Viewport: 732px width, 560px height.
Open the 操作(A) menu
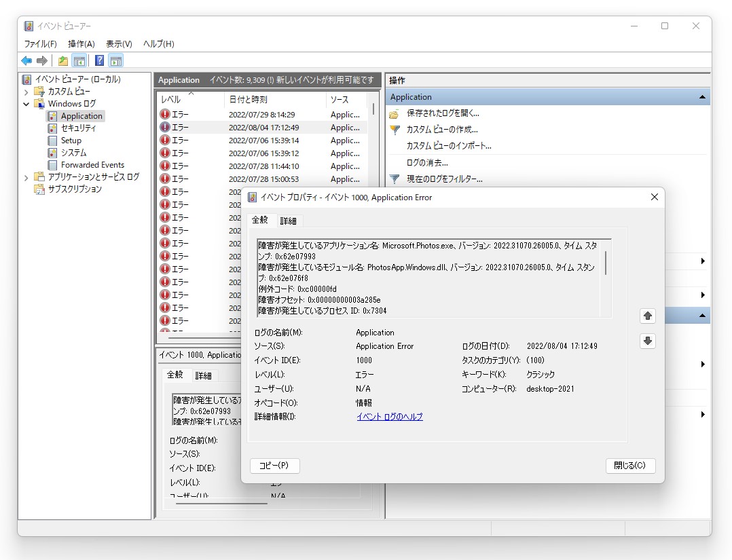point(81,44)
